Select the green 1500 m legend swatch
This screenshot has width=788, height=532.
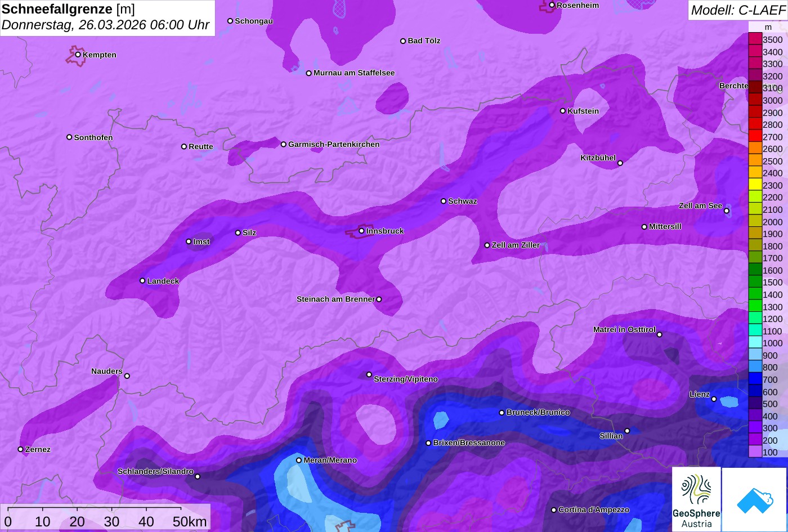click(755, 283)
